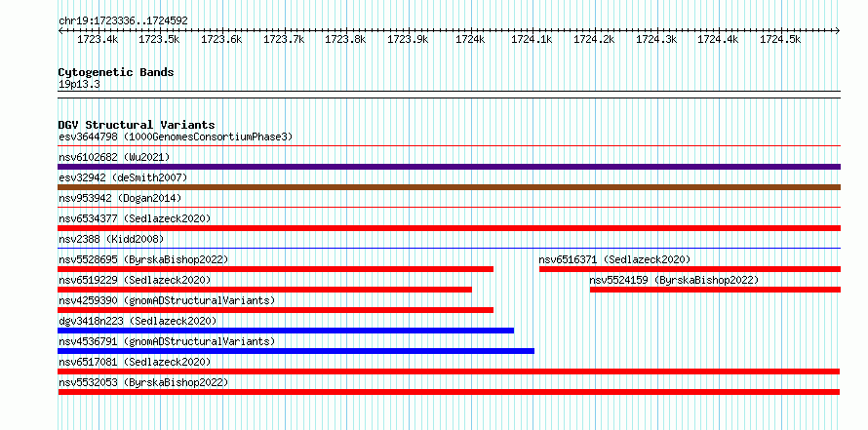Click the nsv5532053 (ByrskaBishop2022) label

point(143,382)
